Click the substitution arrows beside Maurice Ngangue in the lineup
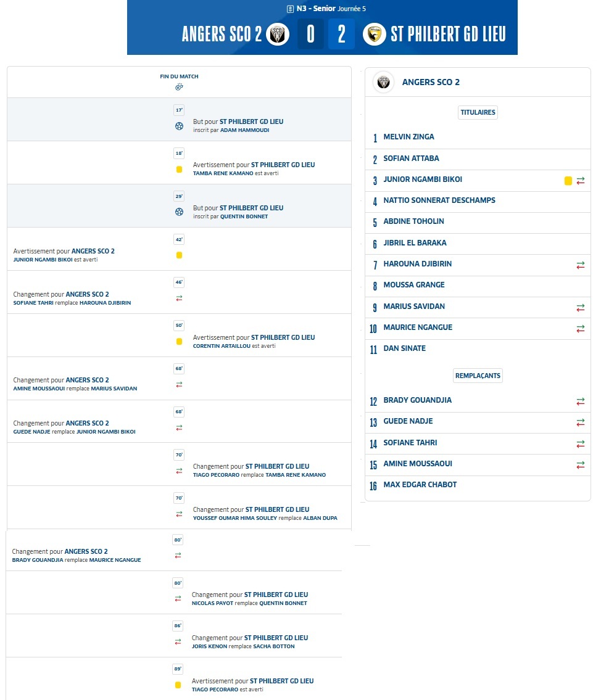The image size is (601, 700). click(x=581, y=329)
